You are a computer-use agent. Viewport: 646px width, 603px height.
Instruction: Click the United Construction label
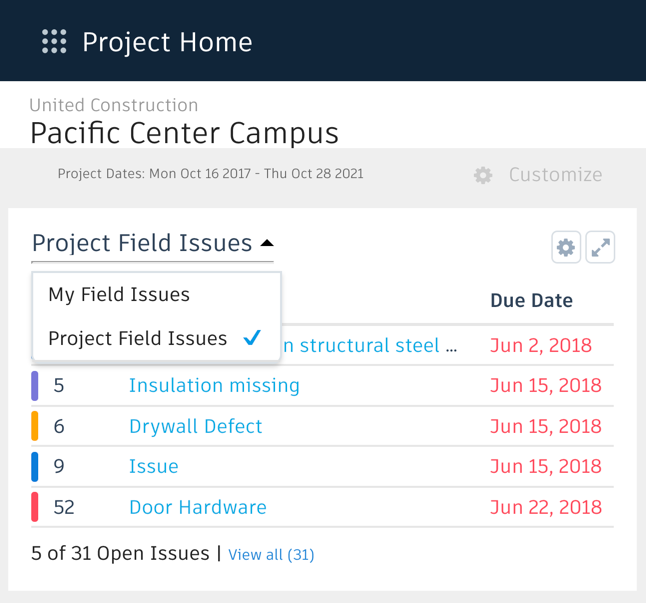tap(114, 105)
